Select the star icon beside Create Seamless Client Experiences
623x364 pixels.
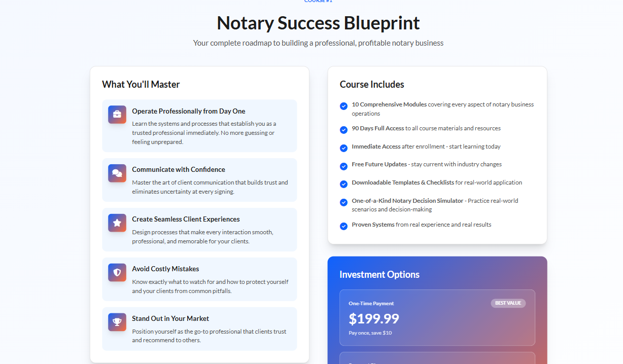117,222
